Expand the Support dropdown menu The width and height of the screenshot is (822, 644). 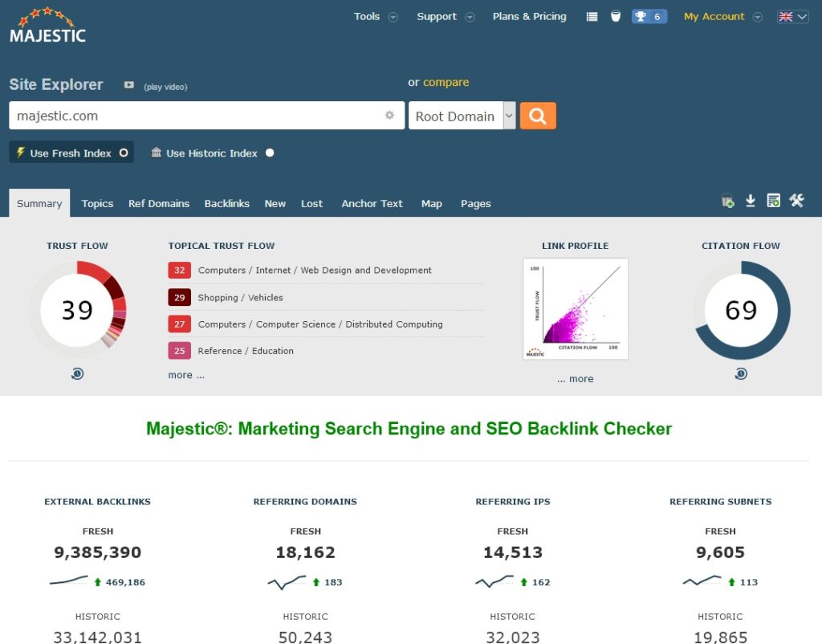point(446,17)
